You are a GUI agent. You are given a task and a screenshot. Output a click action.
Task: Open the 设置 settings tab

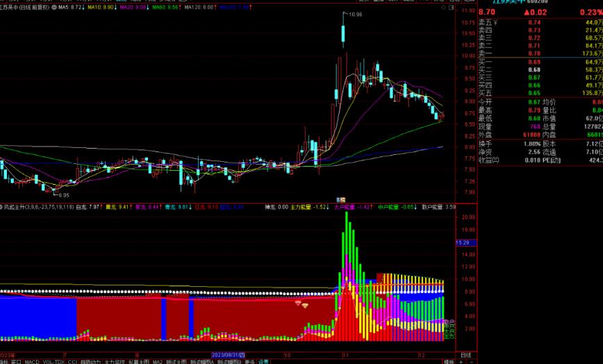coord(263,362)
